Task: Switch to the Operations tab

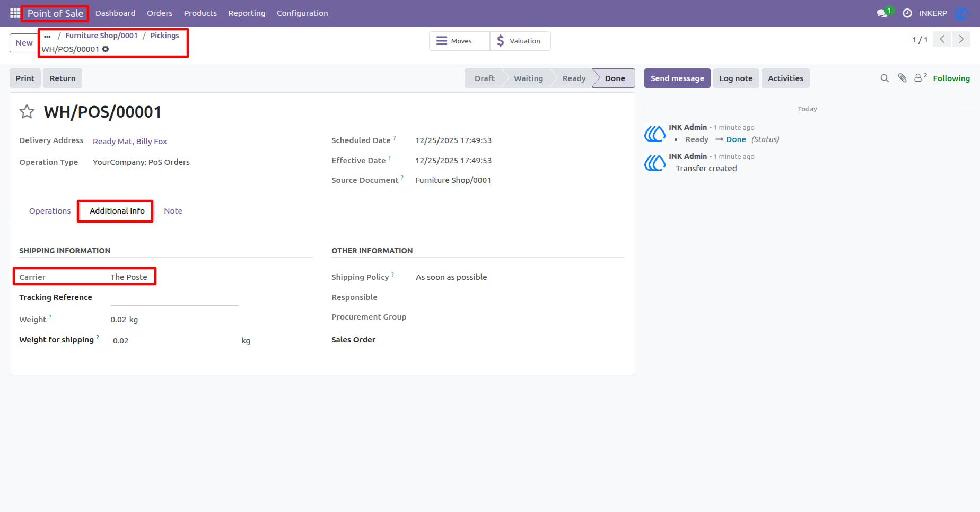Action: tap(50, 211)
